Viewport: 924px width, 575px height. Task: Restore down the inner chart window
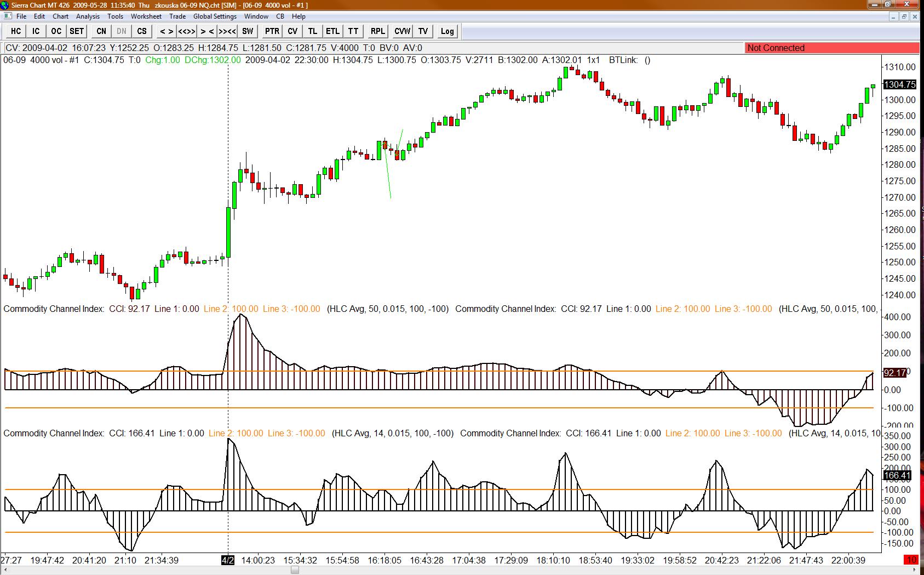[x=904, y=16]
